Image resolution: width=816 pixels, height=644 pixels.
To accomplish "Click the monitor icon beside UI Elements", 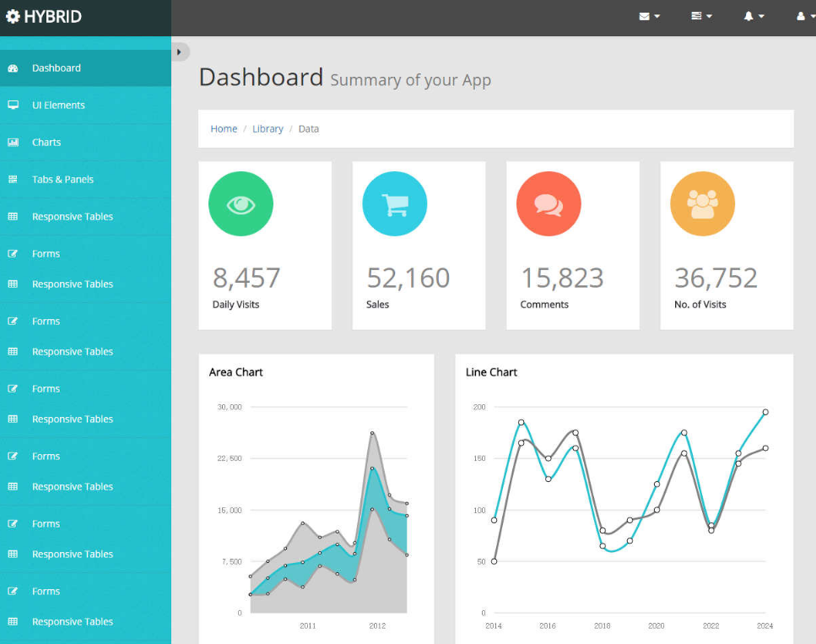I will 13,106.
